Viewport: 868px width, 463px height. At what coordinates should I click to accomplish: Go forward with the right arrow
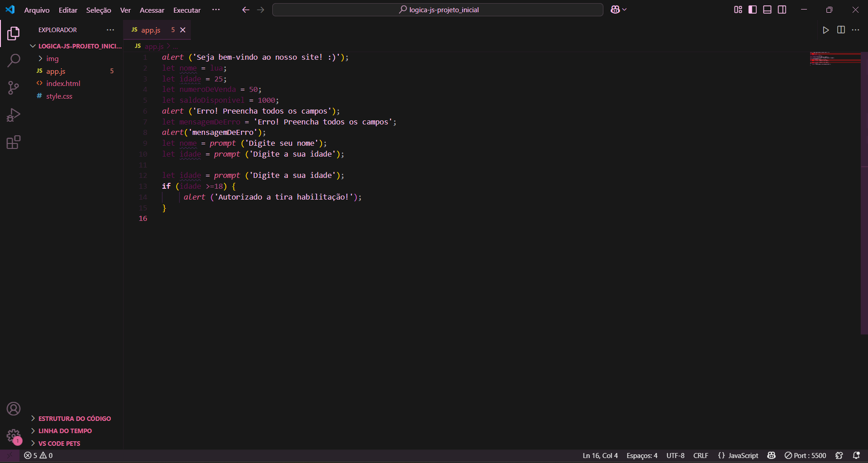coord(261,10)
